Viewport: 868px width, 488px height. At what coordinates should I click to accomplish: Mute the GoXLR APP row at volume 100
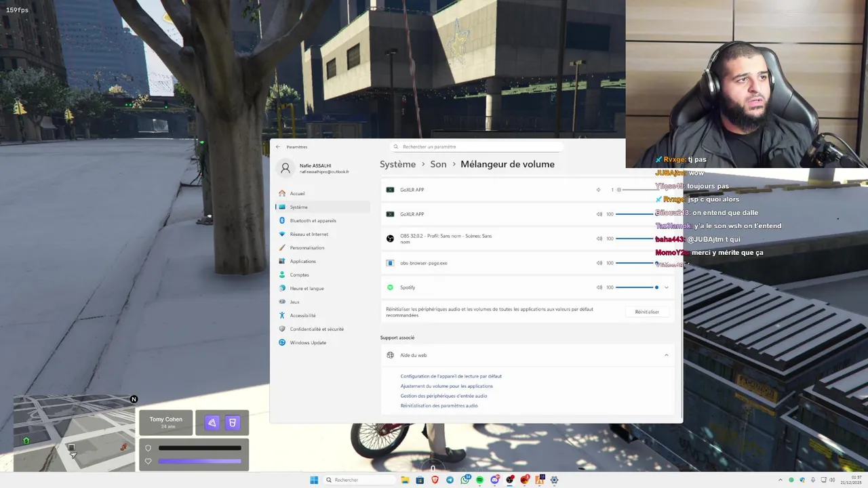(599, 214)
